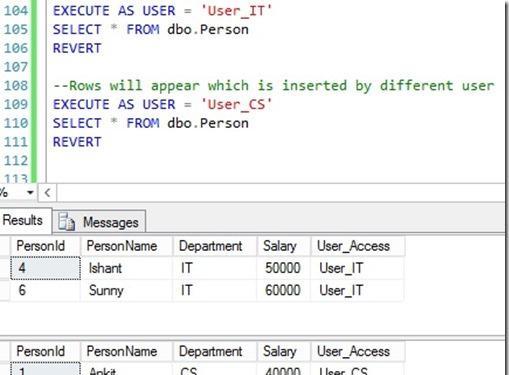Open the zoom percentage dropdown arrow
Image resolution: width=509 pixels, height=375 pixels.
click(x=30, y=192)
